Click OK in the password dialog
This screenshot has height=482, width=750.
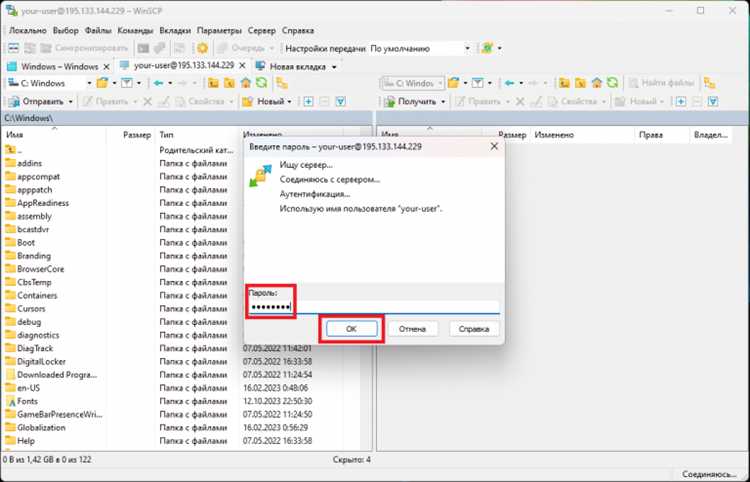click(x=352, y=329)
